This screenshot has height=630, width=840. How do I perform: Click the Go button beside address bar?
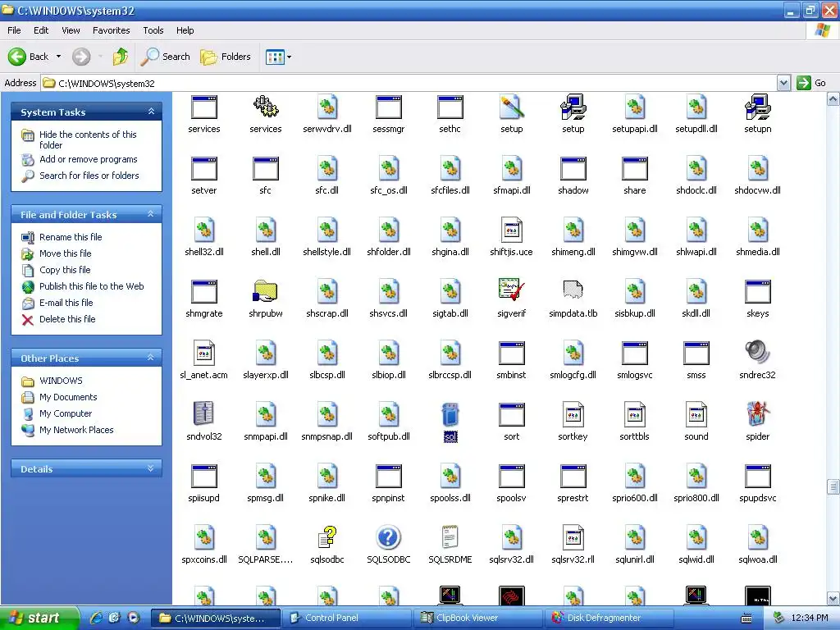click(812, 83)
